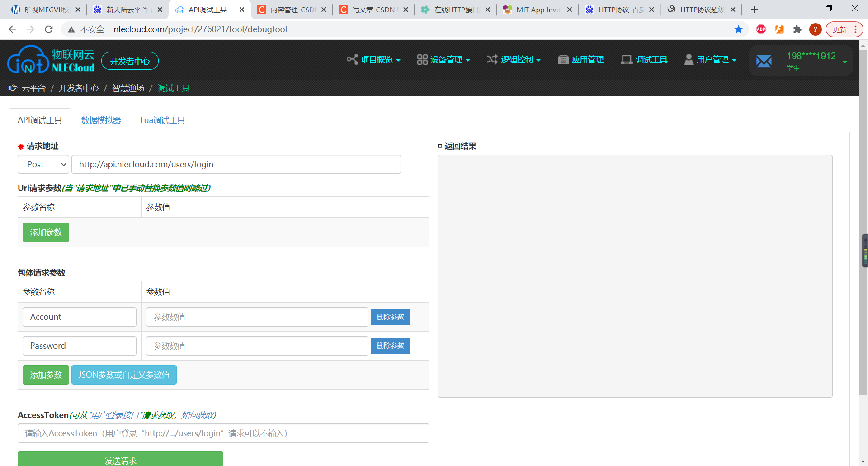Screen dimensions: 868x466
Task: Click 调试工具 in the breadcrumb
Action: click(174, 88)
